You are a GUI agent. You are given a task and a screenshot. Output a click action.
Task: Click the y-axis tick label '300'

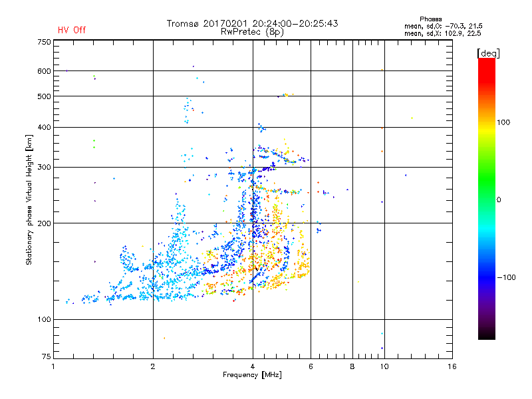(45, 168)
